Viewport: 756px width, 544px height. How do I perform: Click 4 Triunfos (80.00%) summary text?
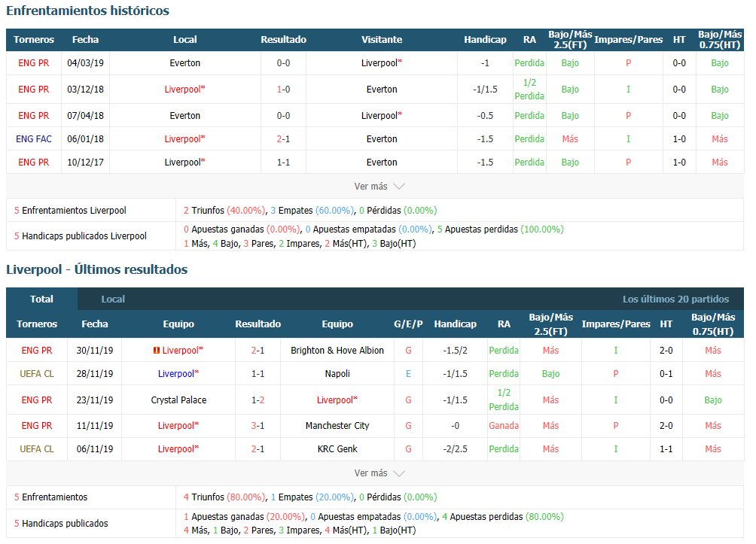click(224, 497)
